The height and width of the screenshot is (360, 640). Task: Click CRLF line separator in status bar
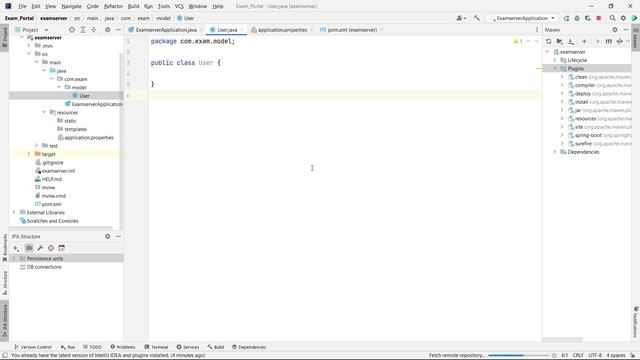click(x=578, y=356)
